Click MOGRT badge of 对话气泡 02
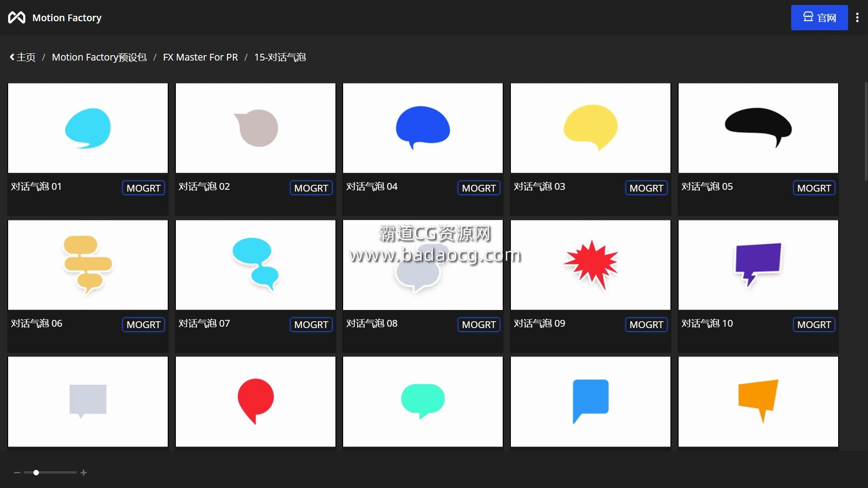The width and height of the screenshot is (868, 488). [311, 188]
